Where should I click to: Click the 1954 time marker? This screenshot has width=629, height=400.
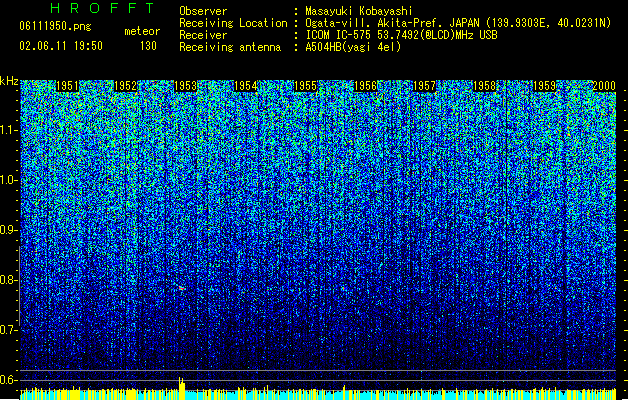tap(246, 86)
